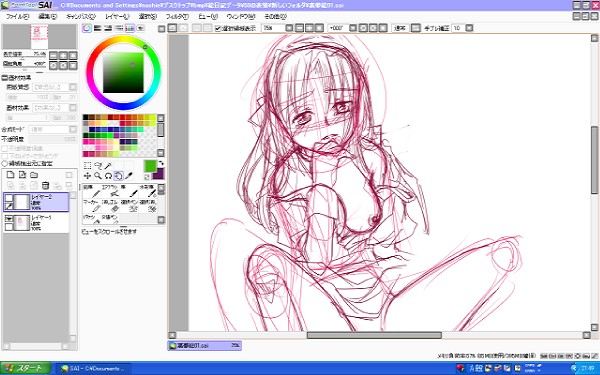Image resolution: width=600 pixels, height=375 pixels.
Task: Toggle visibility of レイヤー2 layer
Action: click(x=9, y=198)
